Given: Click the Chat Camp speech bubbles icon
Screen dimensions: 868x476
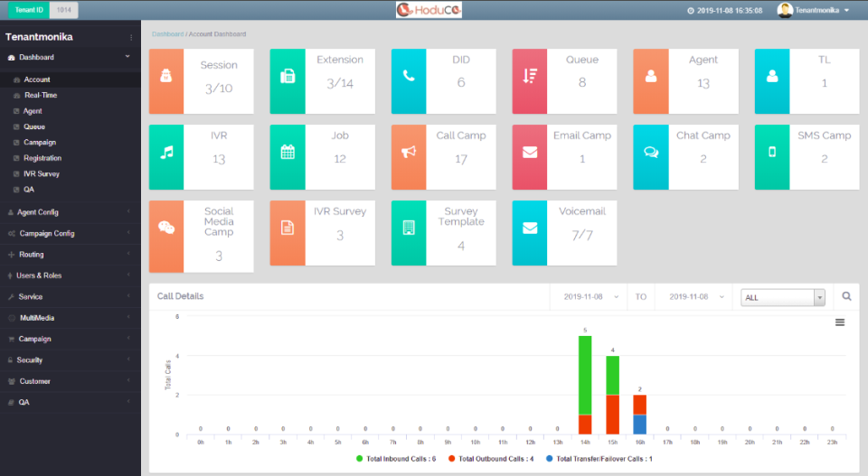Looking at the screenshot, I should click(651, 152).
